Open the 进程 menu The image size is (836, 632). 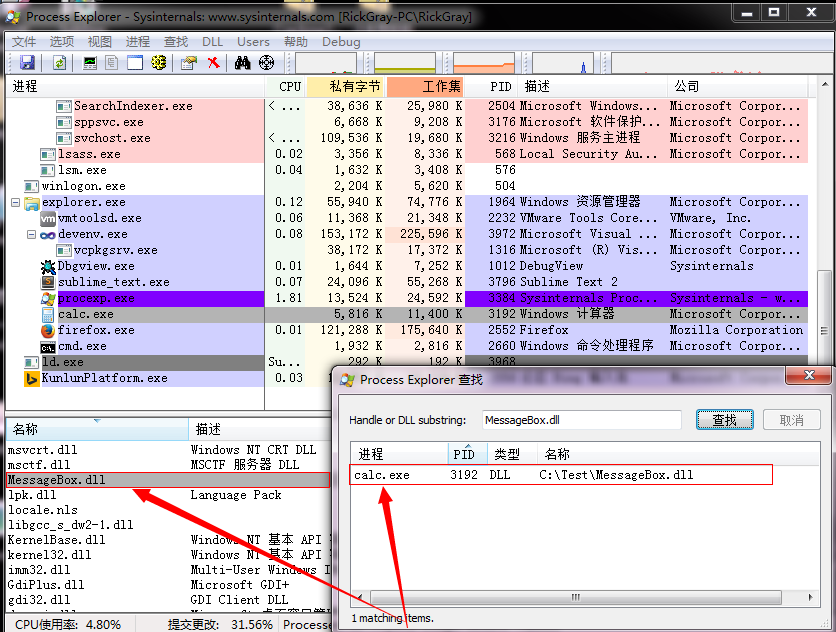[138, 42]
